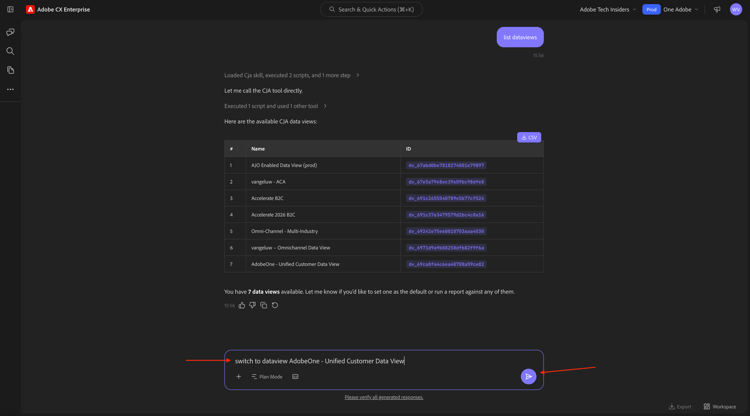Image resolution: width=750 pixels, height=416 pixels.
Task: Select 'Omni-Channel - Multi-Industry' row name
Action: coord(285,231)
